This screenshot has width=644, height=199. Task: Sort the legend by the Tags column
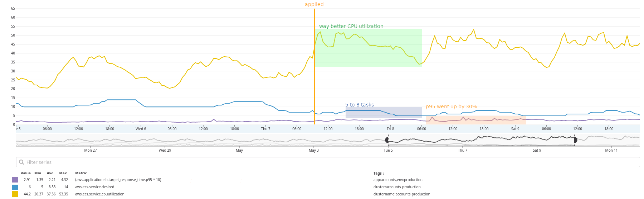[379, 173]
